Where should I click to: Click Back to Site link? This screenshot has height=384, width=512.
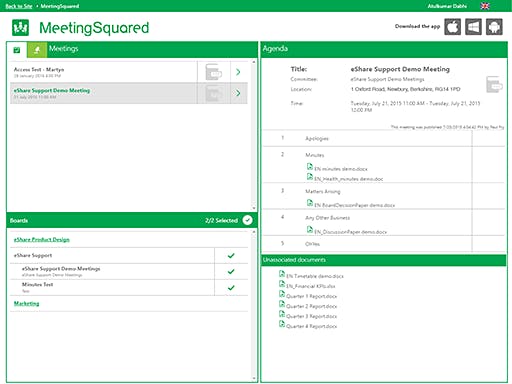[x=19, y=6]
